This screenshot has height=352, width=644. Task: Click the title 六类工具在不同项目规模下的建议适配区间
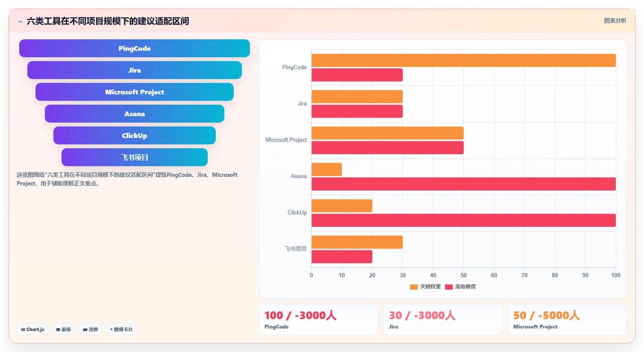tap(108, 21)
